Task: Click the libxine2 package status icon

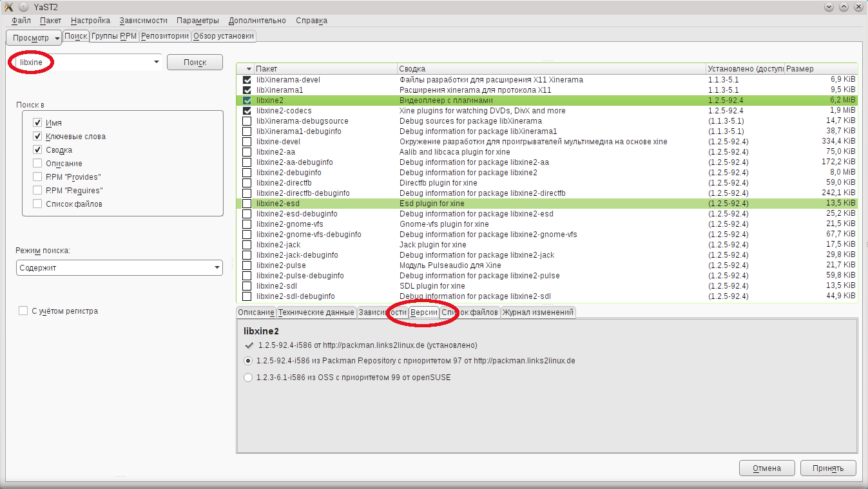Action: [x=247, y=101]
